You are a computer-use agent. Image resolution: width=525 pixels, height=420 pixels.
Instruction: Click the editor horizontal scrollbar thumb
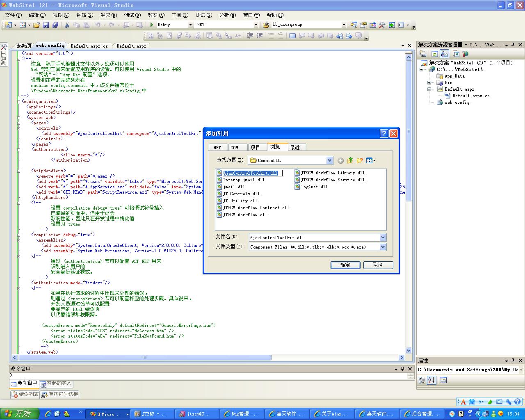pyautogui.click(x=144, y=357)
